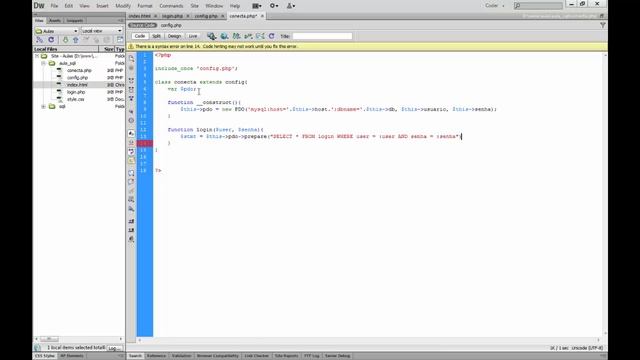The width and height of the screenshot is (640, 360).
Task: Collapse the aula_sql folder
Action: (43, 63)
